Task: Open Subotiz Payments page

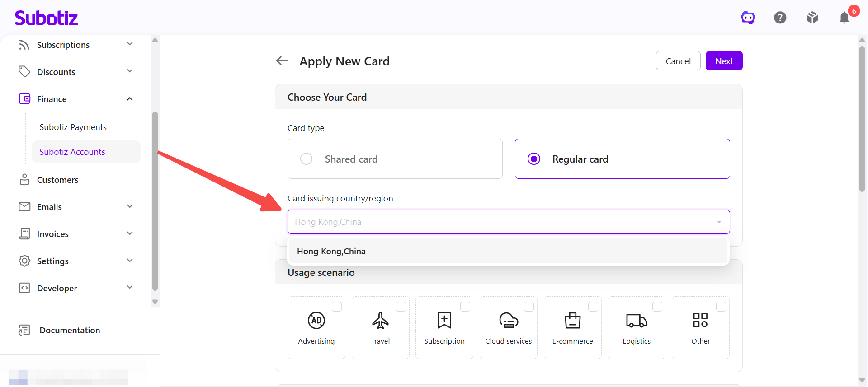Action: 73,127
